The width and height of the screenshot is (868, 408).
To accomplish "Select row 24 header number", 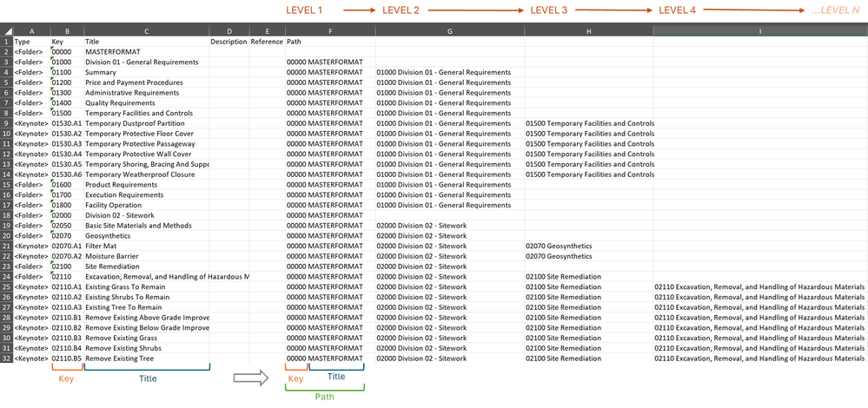I will (7, 276).
